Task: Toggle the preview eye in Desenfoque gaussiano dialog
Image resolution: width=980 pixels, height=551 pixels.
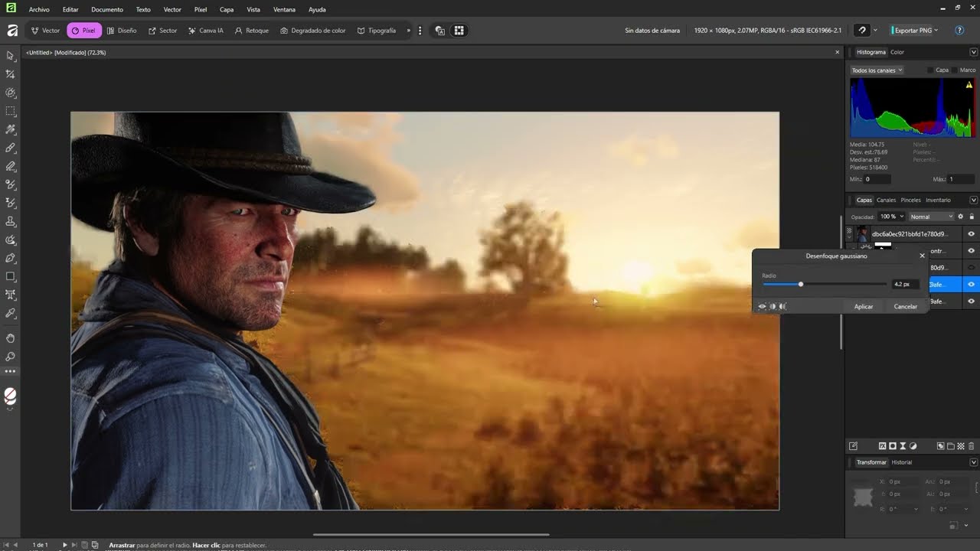Action: pos(762,306)
